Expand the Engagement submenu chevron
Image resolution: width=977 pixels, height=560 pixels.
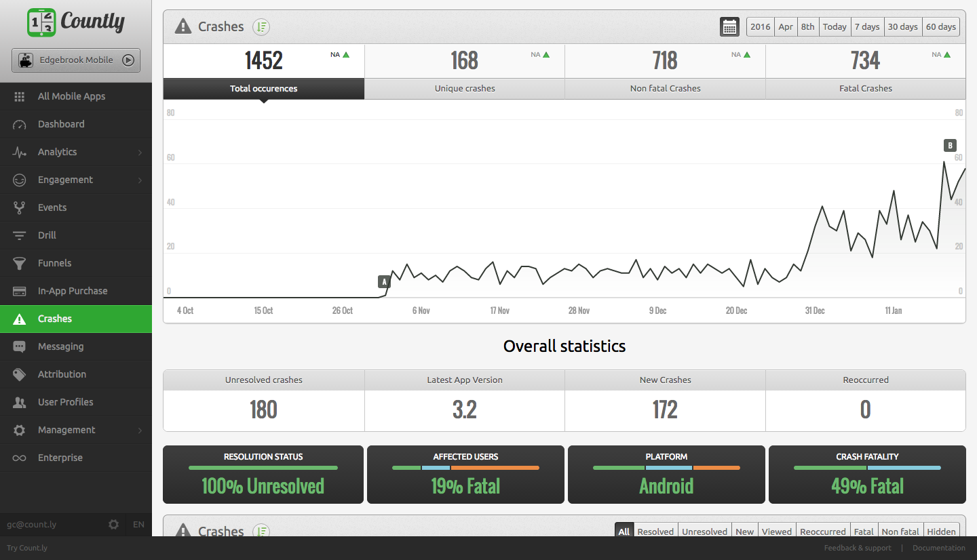tap(140, 180)
